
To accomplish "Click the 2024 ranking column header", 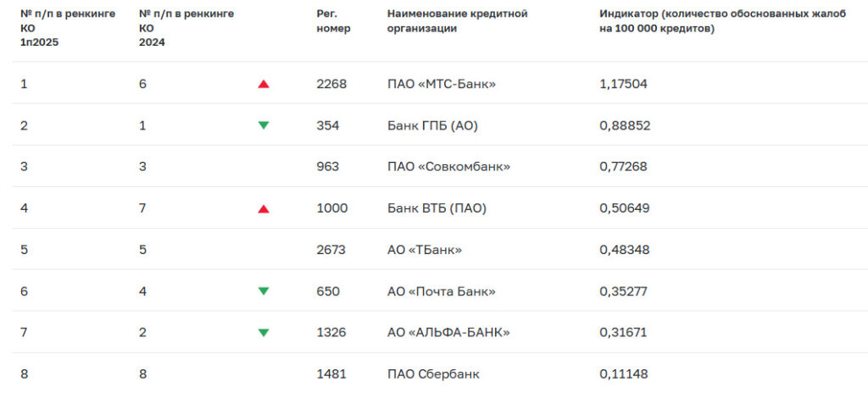I will 186,28.
